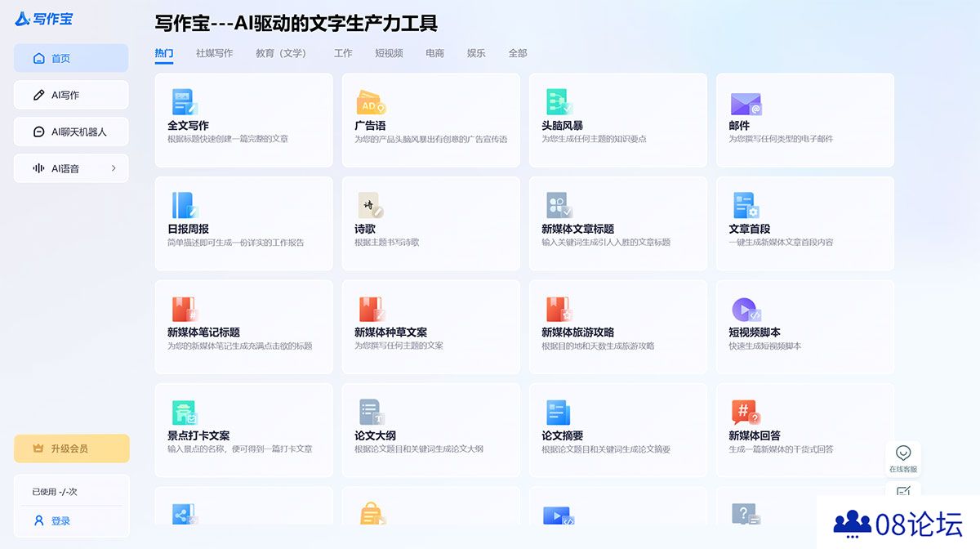Image resolution: width=980 pixels, height=549 pixels.
Task: Click the user icon beside 登录
Action: click(38, 520)
